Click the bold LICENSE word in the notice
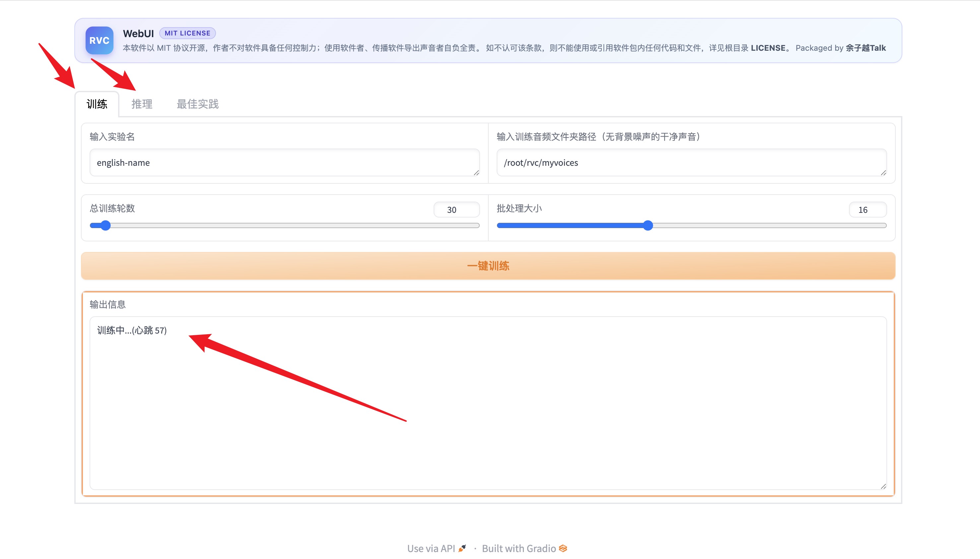The width and height of the screenshot is (980, 559). pos(768,48)
